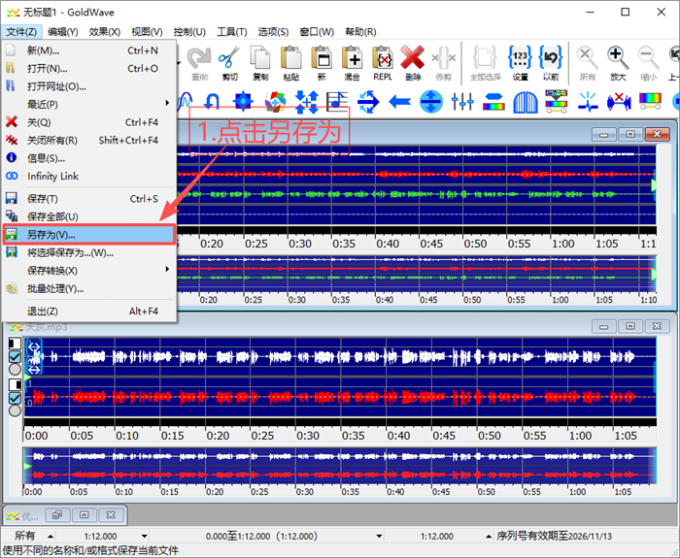Open the Control 控制(U) menu
The height and width of the screenshot is (558, 680).
click(189, 32)
